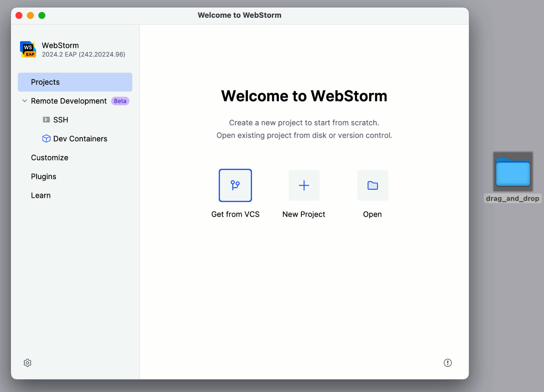
Task: Open the Customize section
Action: pos(49,158)
